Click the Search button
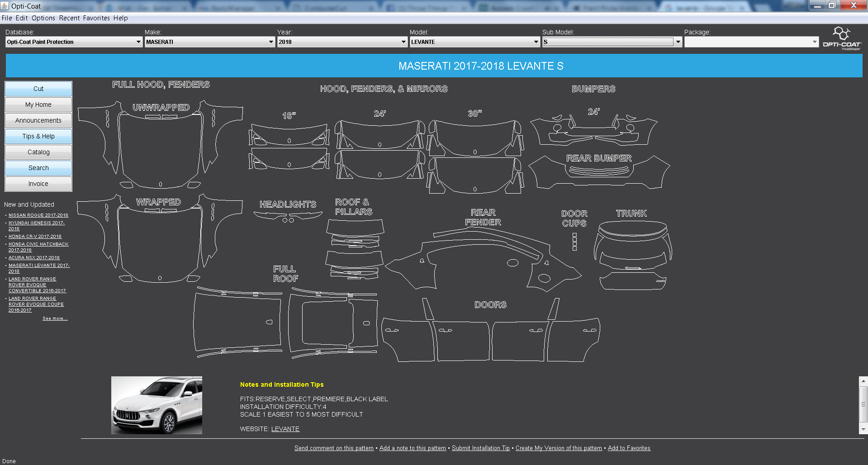The width and height of the screenshot is (868, 465). tap(38, 168)
